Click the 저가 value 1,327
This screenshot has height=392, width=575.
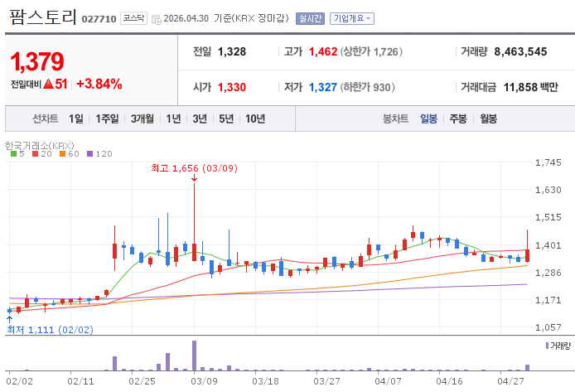(x=323, y=87)
